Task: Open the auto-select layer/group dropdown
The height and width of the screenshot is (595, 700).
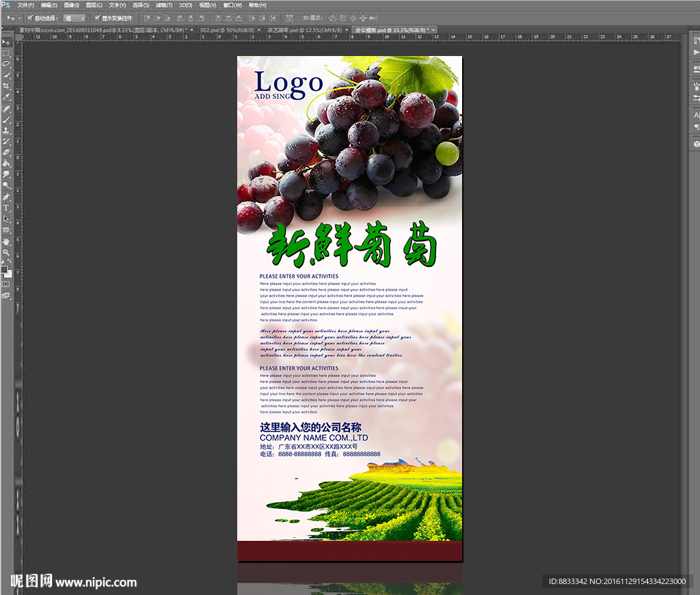Action: pos(74,18)
